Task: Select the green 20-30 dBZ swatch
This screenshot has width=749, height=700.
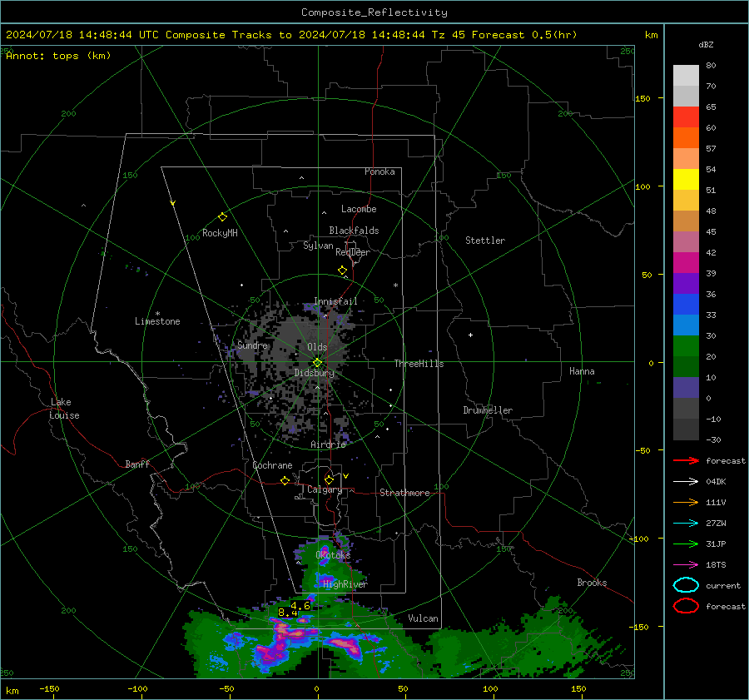Action: tap(686, 346)
